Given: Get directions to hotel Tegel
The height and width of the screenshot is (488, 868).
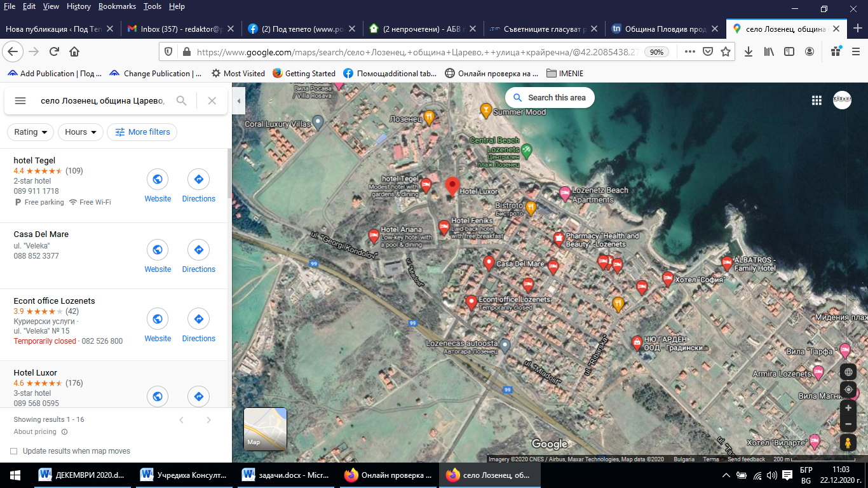Looking at the screenshot, I should click(198, 179).
